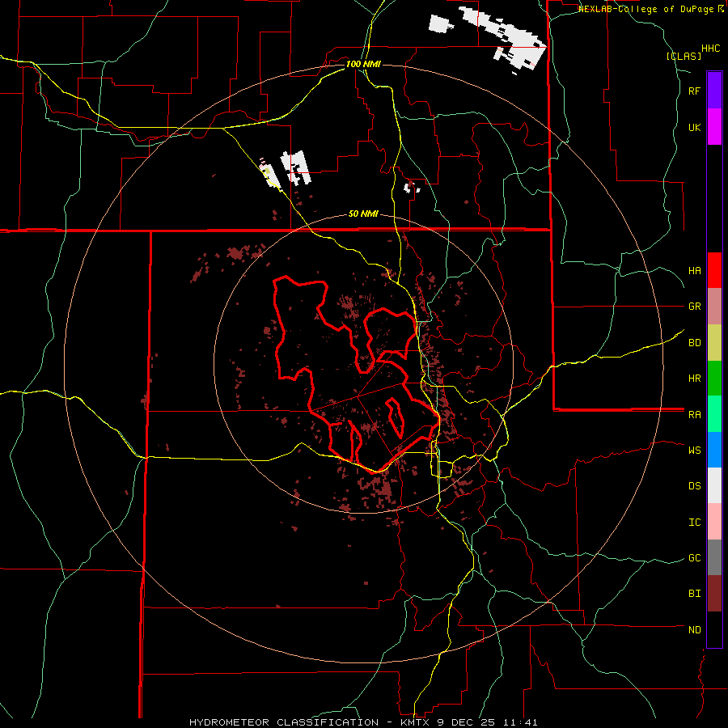
Task: Click the BI dark red swatch
Action: pyautogui.click(x=714, y=594)
